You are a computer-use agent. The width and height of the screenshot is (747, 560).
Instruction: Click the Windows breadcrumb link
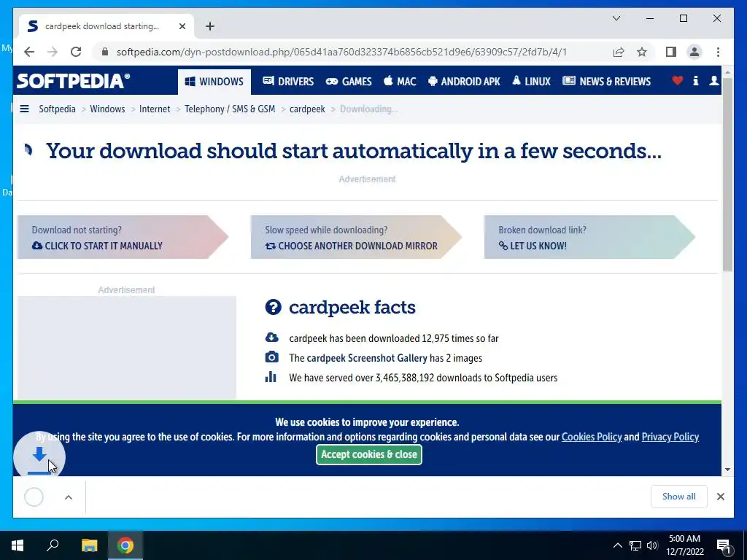coord(107,109)
